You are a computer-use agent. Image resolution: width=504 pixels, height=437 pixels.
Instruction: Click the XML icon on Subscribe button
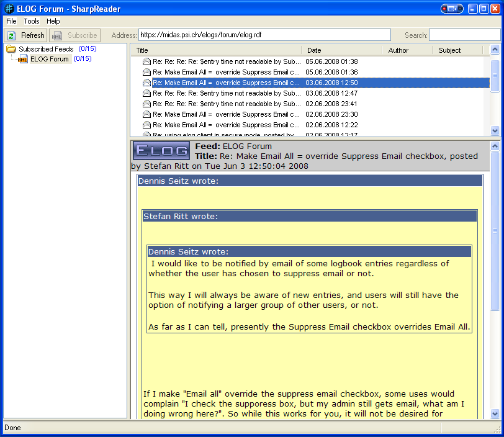57,36
